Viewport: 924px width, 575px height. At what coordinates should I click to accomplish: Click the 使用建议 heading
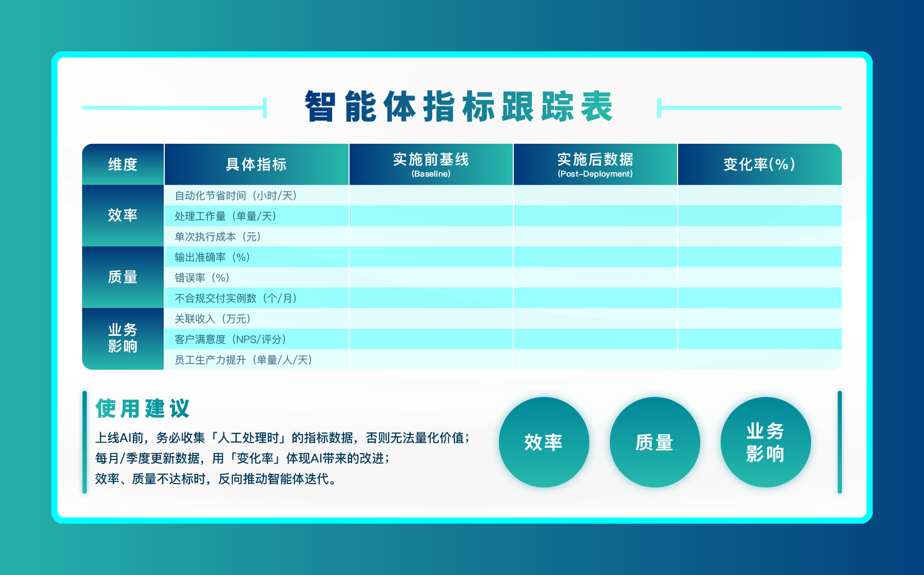(143, 409)
